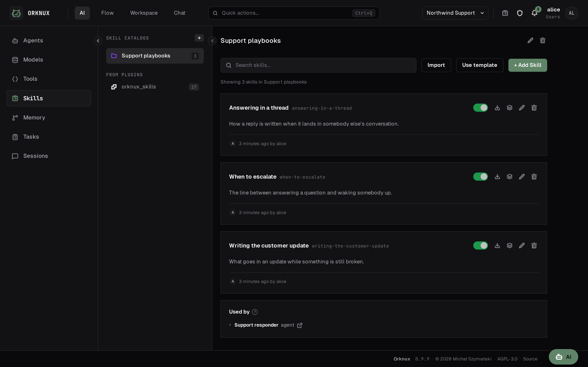588x367 pixels.
Task: Delete the Support playbooks catalog
Action: click(542, 40)
